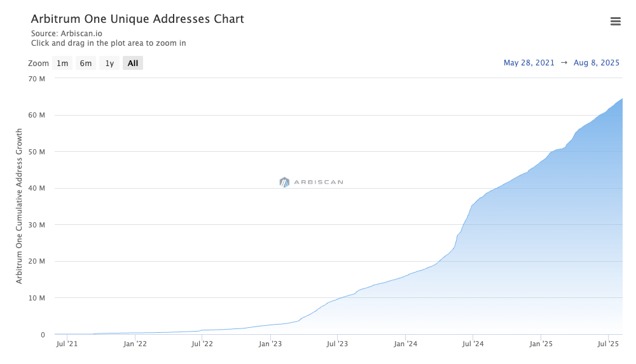The width and height of the screenshot is (636, 364).
Task: Click the Jul '22 x-axis label
Action: [202, 344]
